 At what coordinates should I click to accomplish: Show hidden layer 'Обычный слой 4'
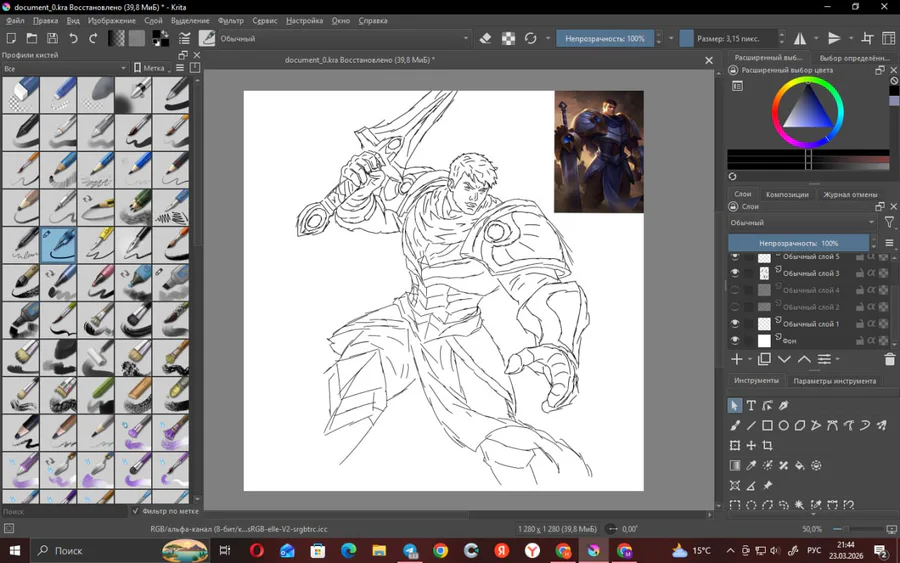pyautogui.click(x=735, y=290)
